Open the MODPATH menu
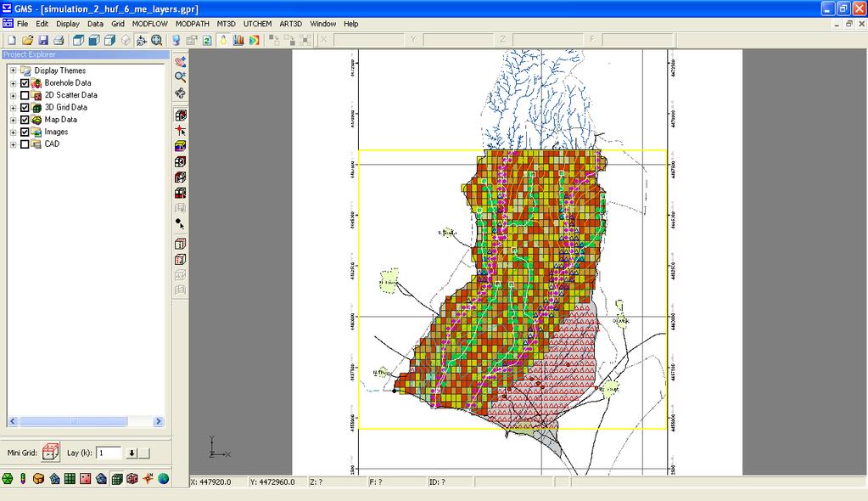868x501 pixels. click(x=192, y=24)
